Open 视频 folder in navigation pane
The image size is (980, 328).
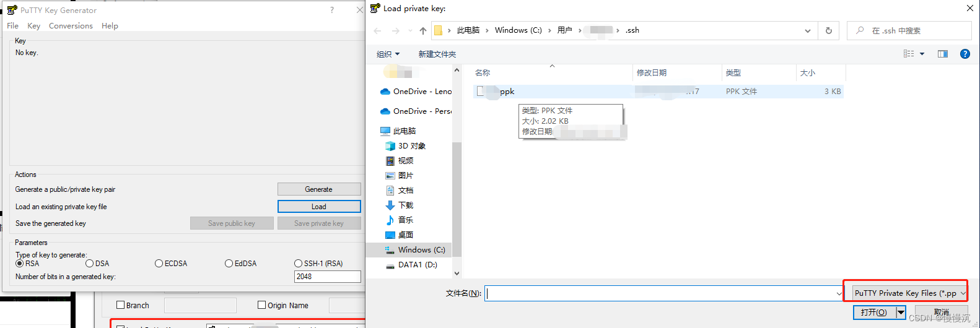point(399,161)
